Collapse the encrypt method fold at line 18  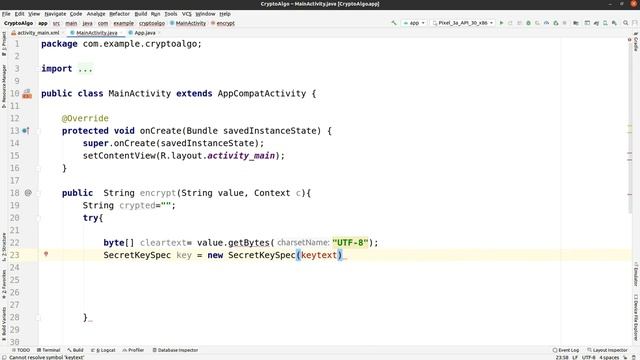(39, 193)
